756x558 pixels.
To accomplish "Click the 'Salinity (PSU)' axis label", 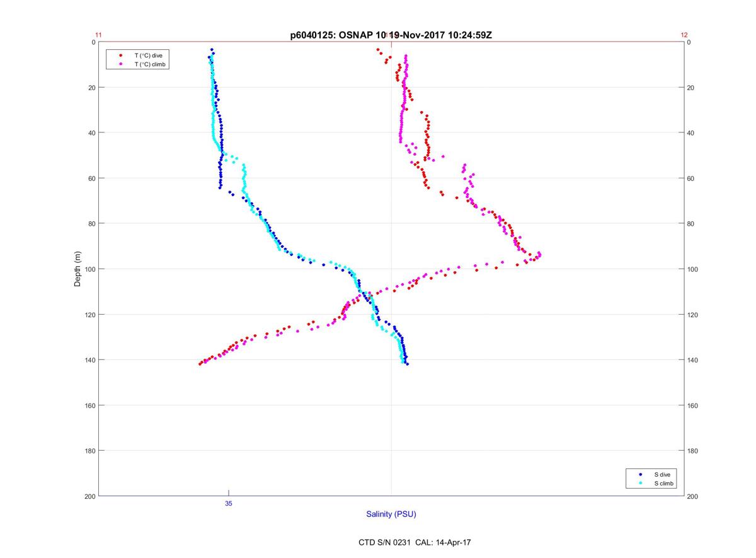I will tap(391, 514).
